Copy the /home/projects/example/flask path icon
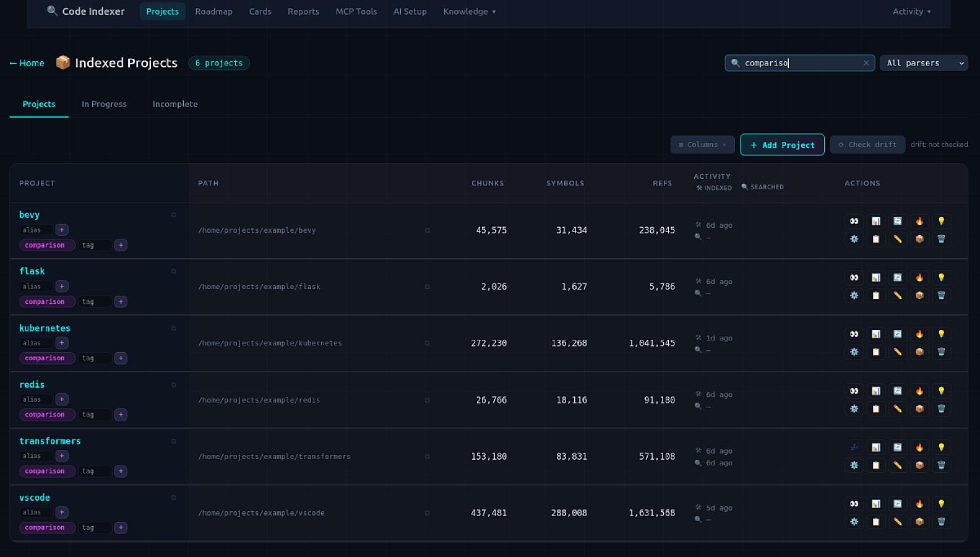This screenshot has width=980, height=557. pyautogui.click(x=427, y=287)
